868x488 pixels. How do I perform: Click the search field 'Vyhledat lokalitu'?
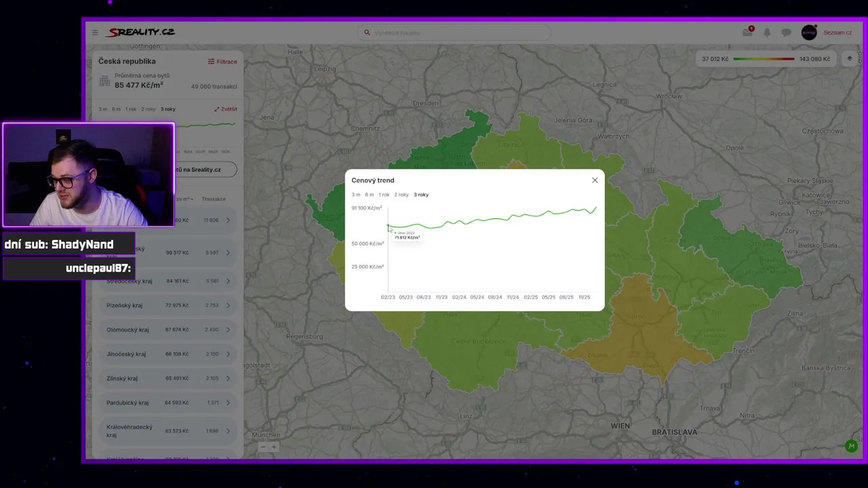[454, 33]
